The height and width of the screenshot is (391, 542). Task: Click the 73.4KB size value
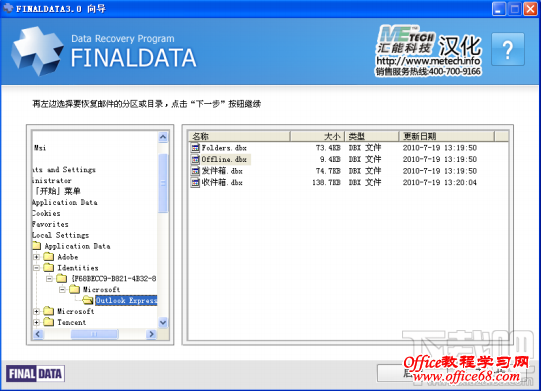(x=328, y=148)
